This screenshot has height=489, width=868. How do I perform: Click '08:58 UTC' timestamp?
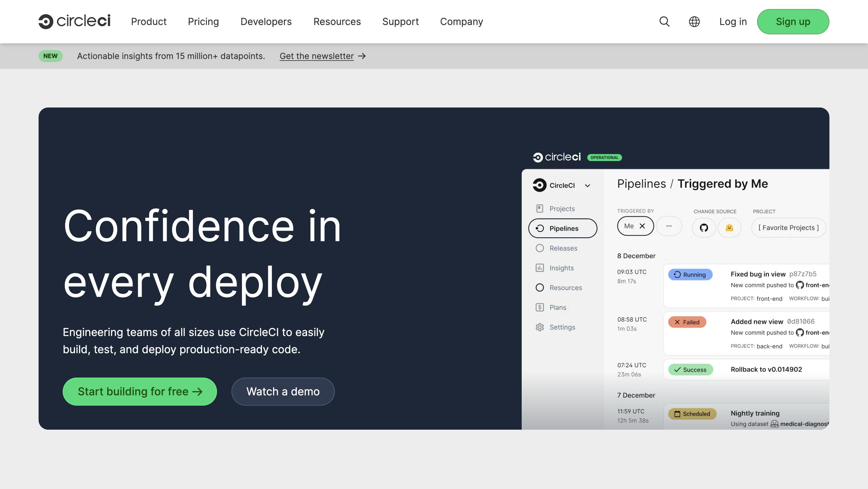click(x=632, y=319)
